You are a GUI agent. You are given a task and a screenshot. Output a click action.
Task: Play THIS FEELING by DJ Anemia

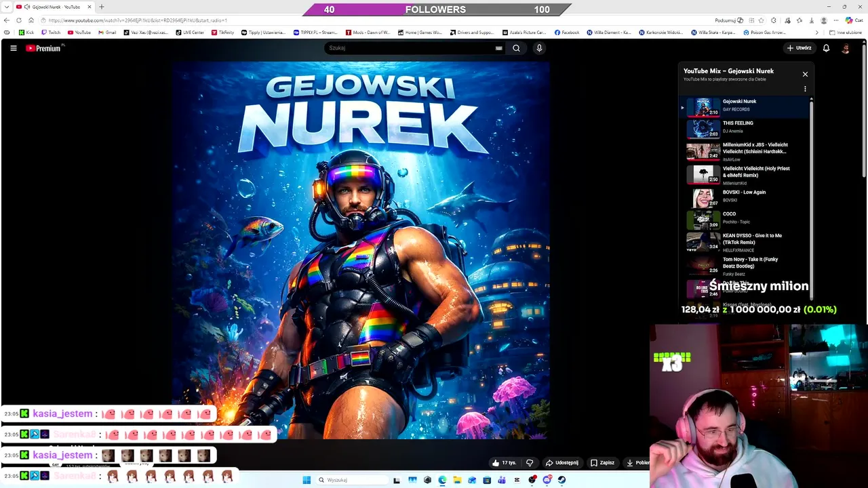click(745, 127)
